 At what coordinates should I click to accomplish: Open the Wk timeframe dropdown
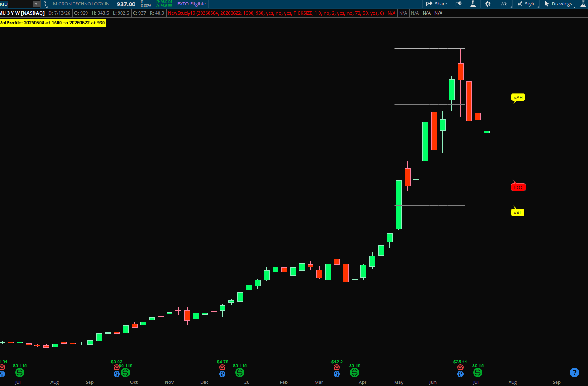click(503, 4)
